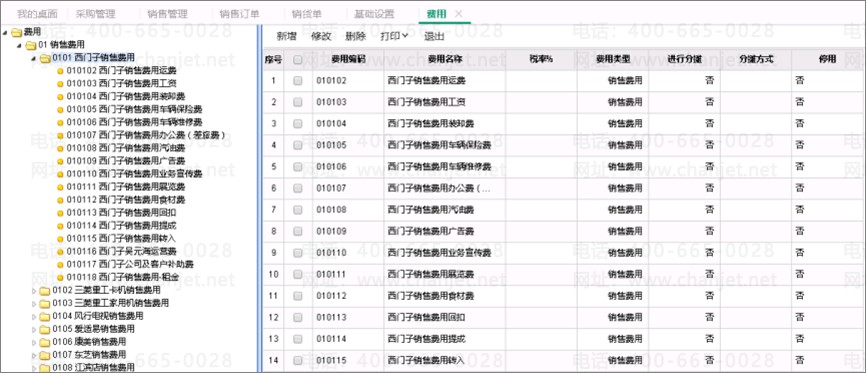The image size is (866, 373).
Task: Click the yellow dot beside 010107 办公费
Action: (60, 135)
